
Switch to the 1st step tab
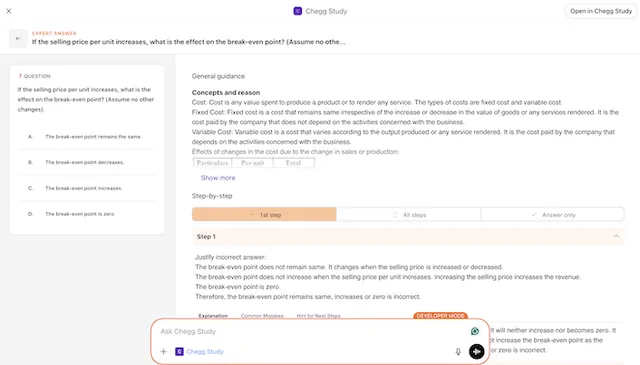tap(264, 215)
